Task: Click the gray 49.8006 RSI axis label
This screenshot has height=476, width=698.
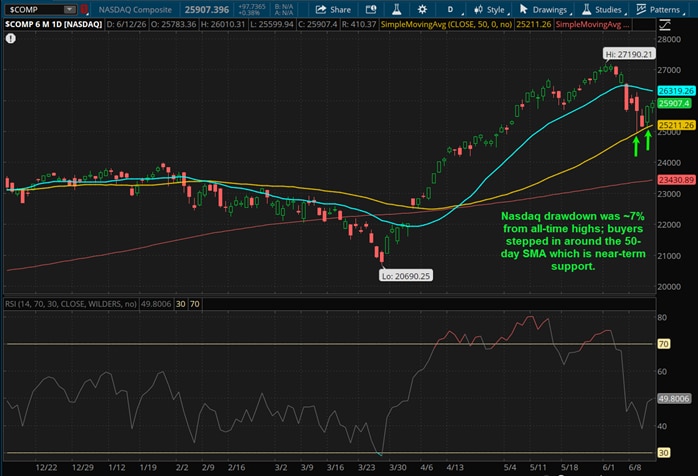Action: tap(674, 399)
